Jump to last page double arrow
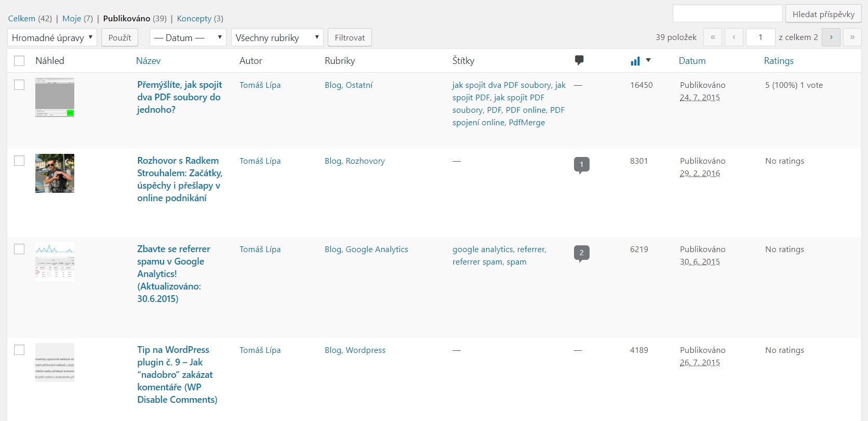The width and height of the screenshot is (868, 421). pyautogui.click(x=852, y=37)
